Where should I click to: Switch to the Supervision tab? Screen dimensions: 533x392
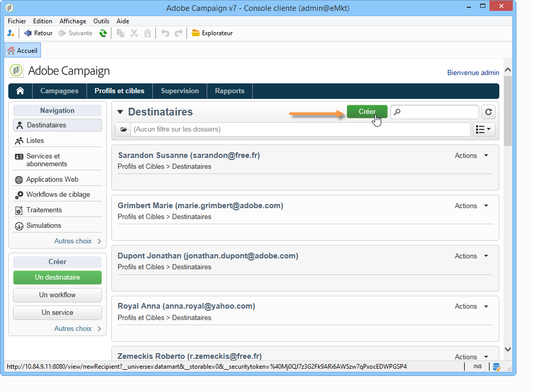(x=180, y=91)
